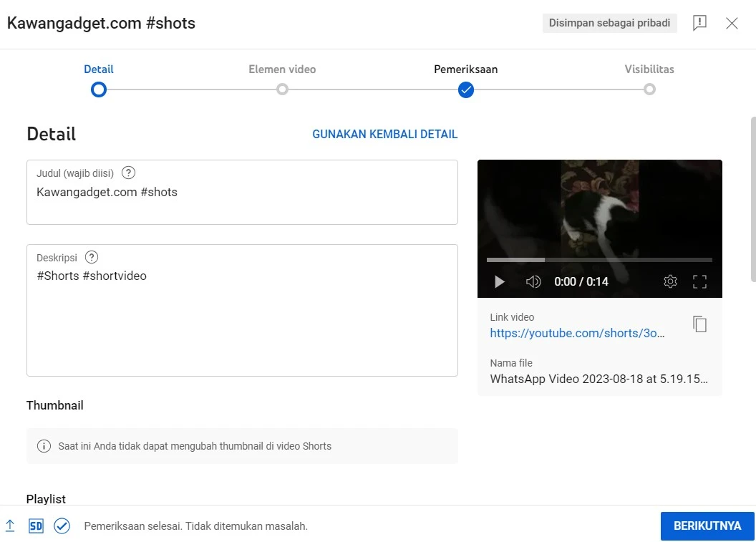
Task: Open help for Judul field
Action: 128,173
